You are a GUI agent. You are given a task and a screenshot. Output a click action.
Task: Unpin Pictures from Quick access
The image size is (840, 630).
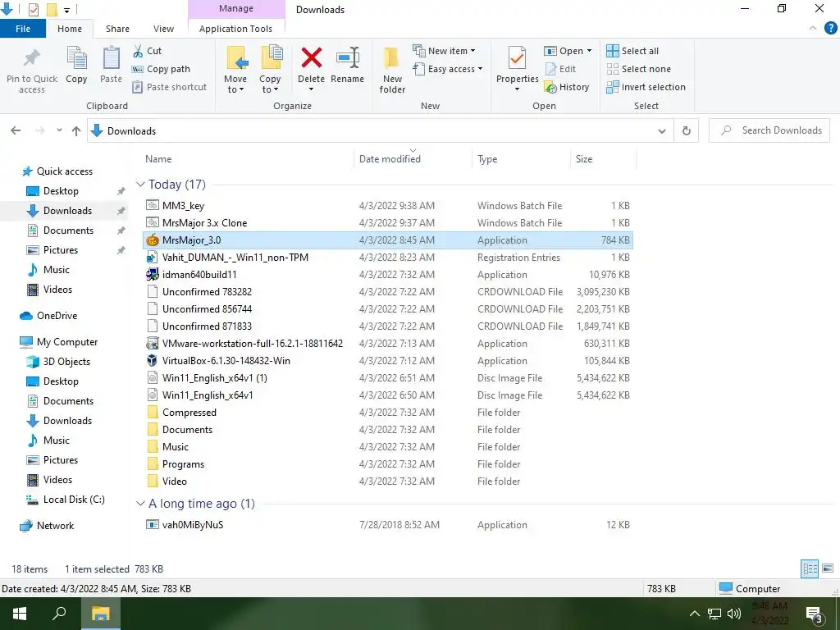[x=121, y=250]
